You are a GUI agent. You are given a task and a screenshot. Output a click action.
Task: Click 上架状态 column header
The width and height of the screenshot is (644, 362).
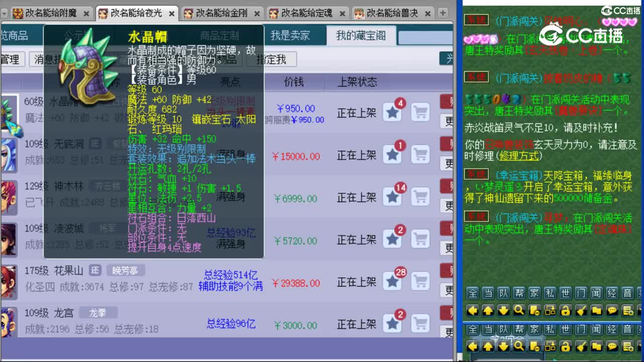pos(357,81)
